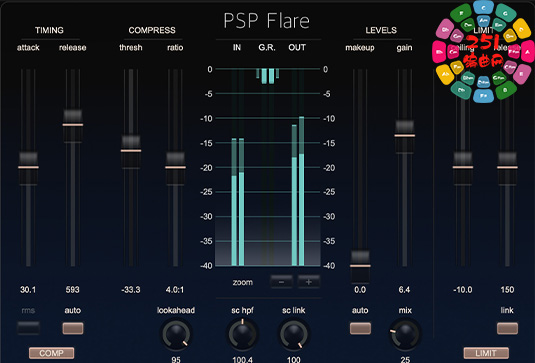Screen dimensions: 535x363
Task: Click the release slider handle
Action: click(73, 125)
